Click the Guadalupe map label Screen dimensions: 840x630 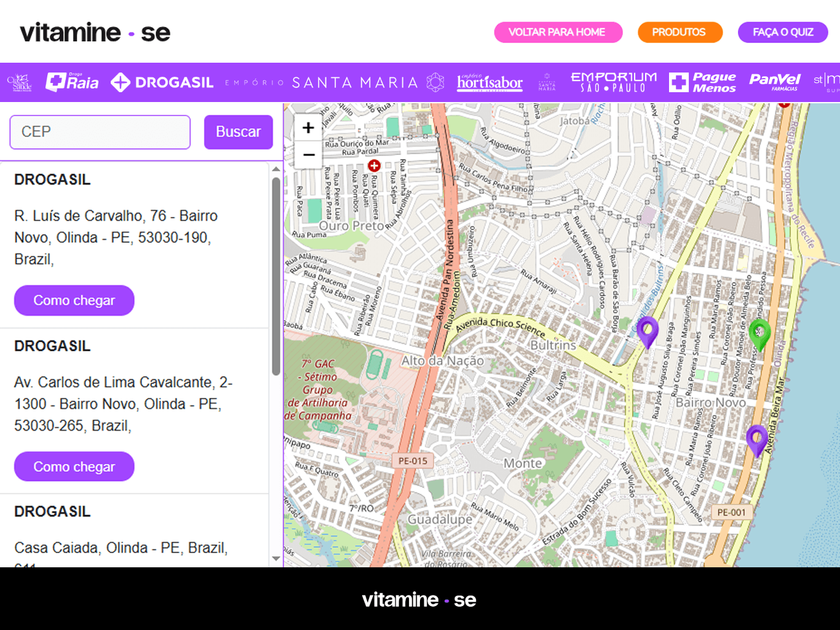[440, 519]
